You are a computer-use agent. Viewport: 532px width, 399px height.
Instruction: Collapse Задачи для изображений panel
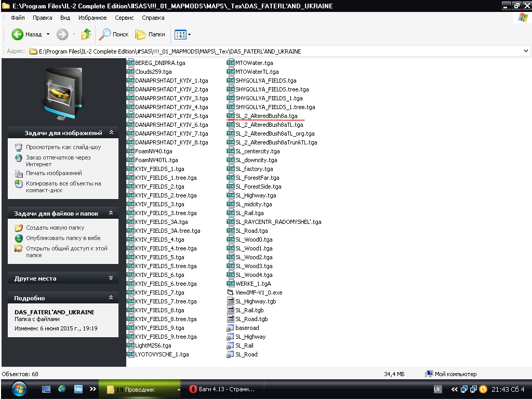point(111,132)
